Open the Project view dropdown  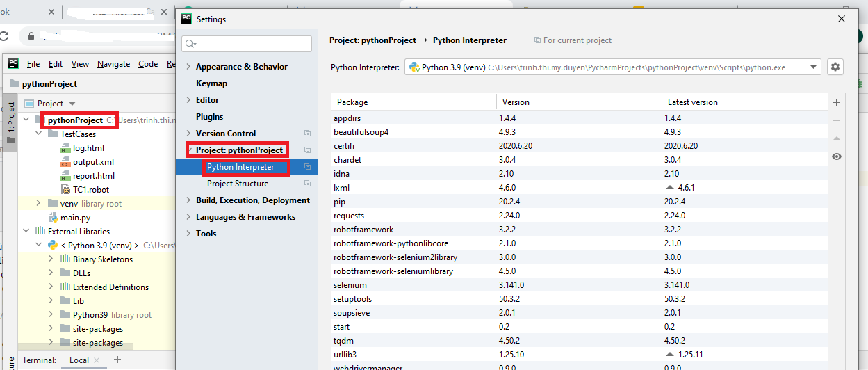[x=73, y=104]
